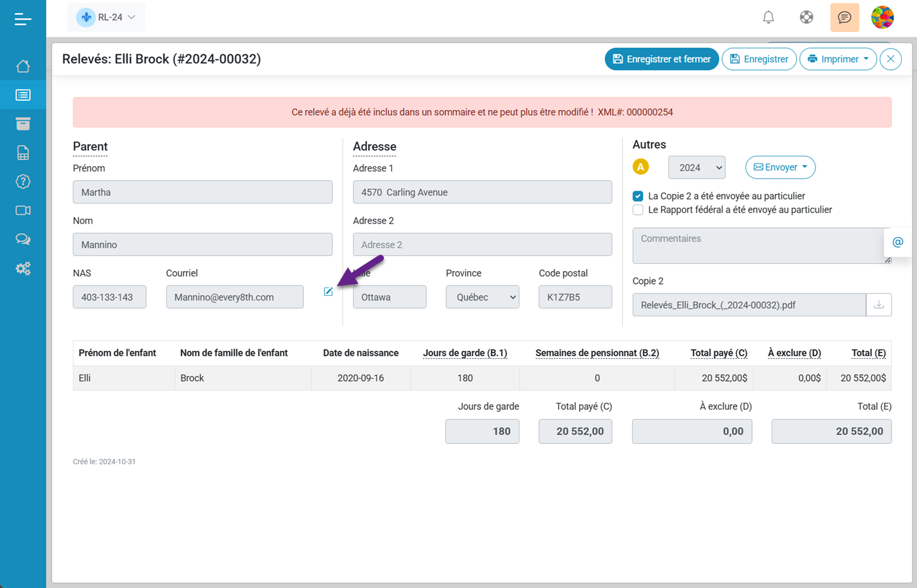Viewport: 917px width, 588px height.
Task: Click the edit pencil next to Courriel field
Action: (327, 293)
